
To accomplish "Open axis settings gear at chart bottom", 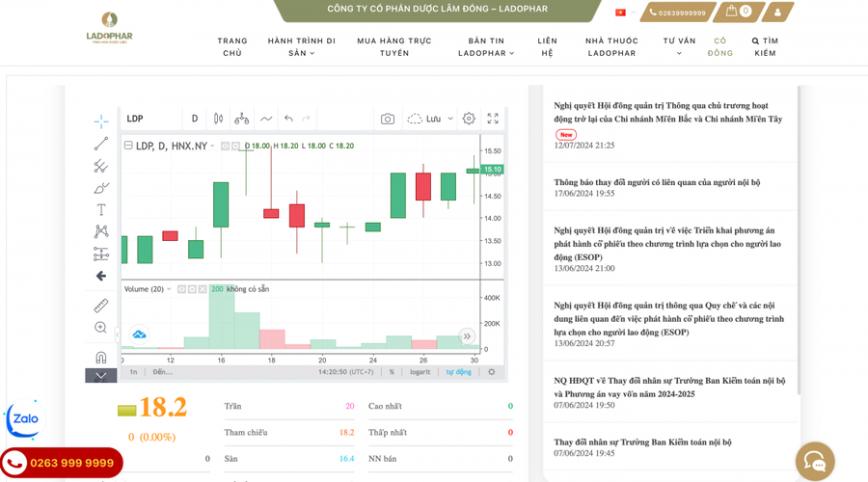I will point(492,372).
